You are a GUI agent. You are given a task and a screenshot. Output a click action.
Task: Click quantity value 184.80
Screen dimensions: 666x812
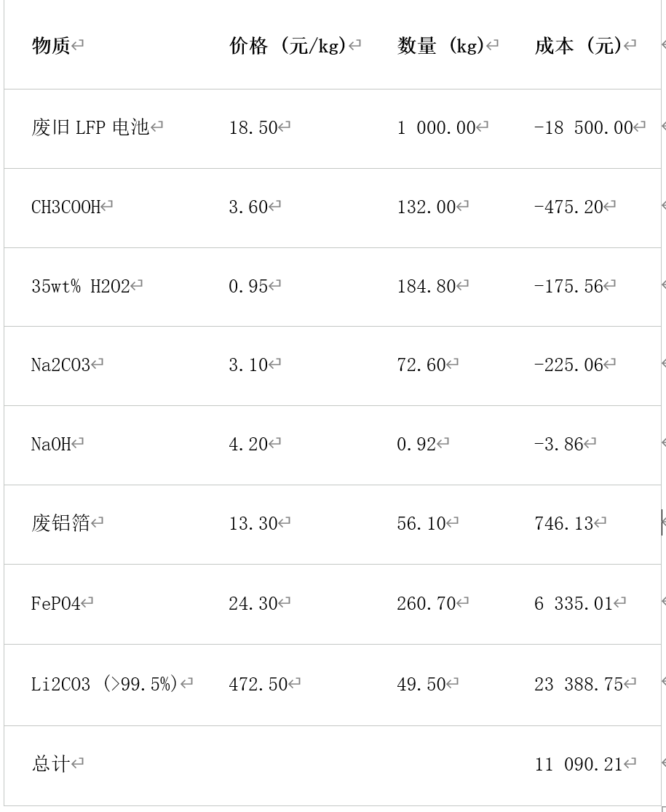pyautogui.click(x=427, y=286)
